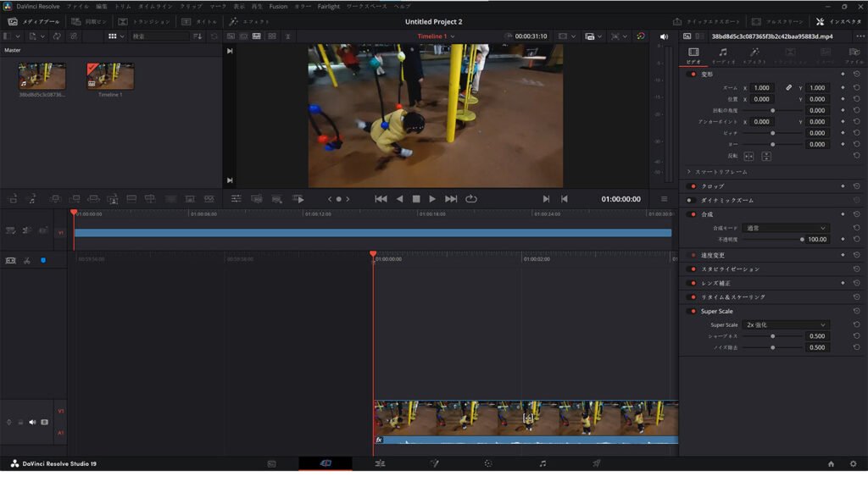Open the Edit page icon
The image size is (868, 482).
pos(380,463)
